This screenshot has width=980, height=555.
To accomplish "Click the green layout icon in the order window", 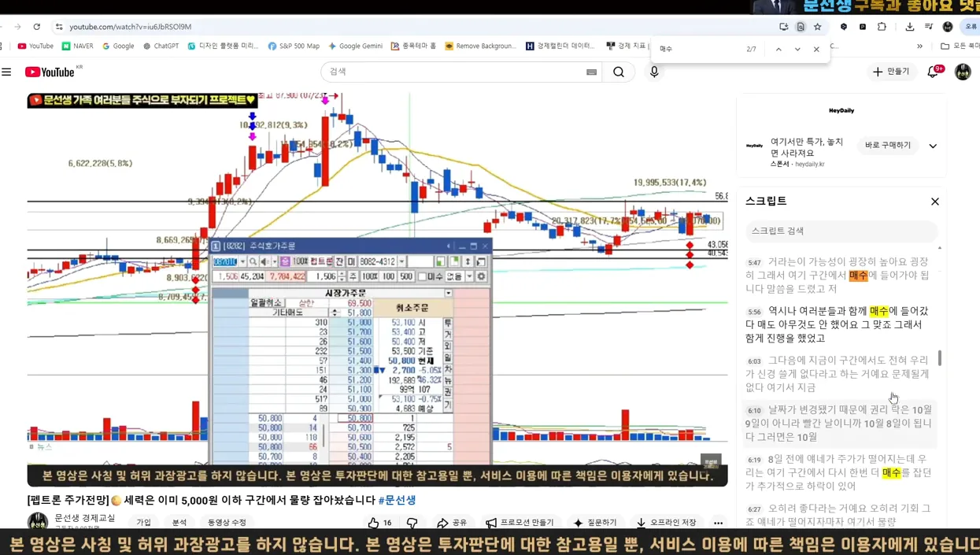I will [440, 262].
